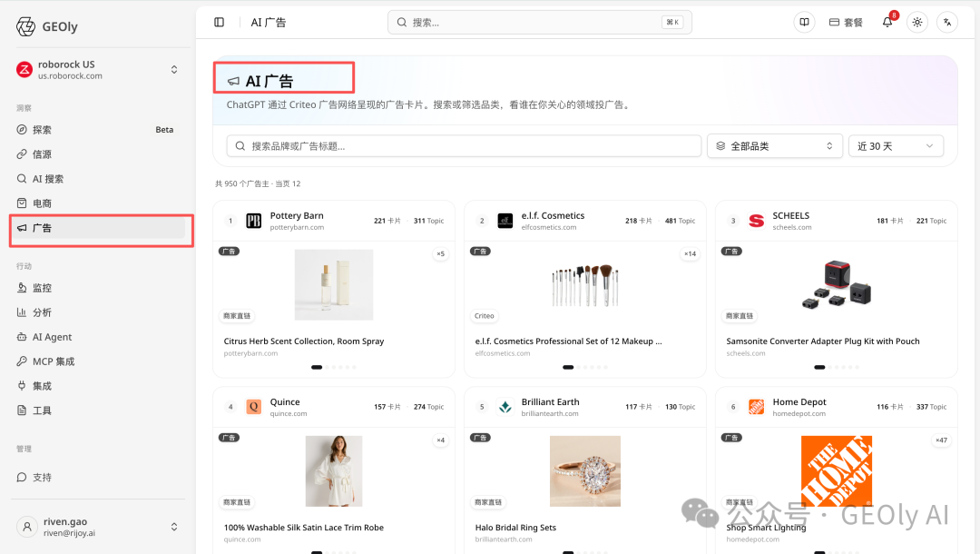Toggle the light/dark theme sun icon
Image resolution: width=980 pixels, height=554 pixels.
point(916,23)
